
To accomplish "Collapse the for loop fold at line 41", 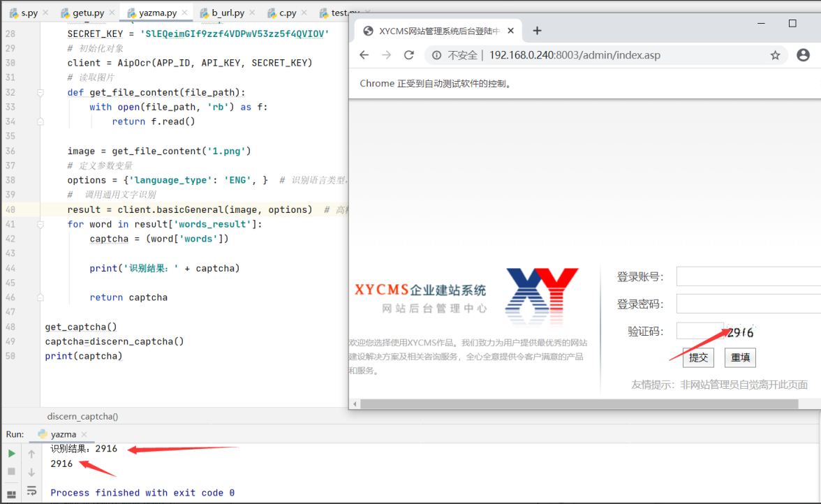I will (40, 224).
